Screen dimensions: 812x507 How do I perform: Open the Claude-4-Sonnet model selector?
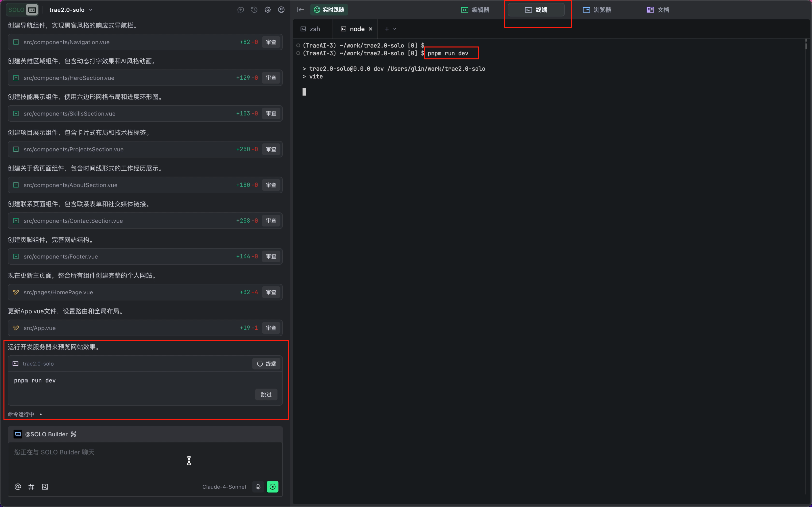point(224,486)
